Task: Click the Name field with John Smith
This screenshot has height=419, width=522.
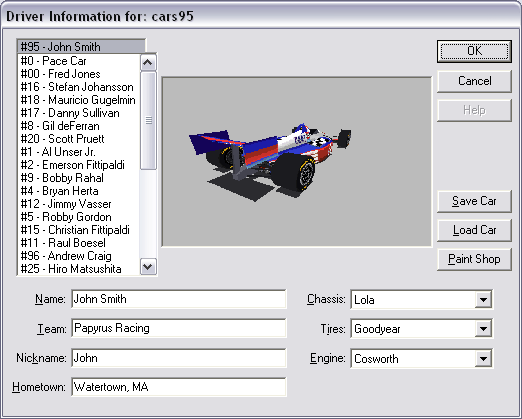Action: pos(179,299)
